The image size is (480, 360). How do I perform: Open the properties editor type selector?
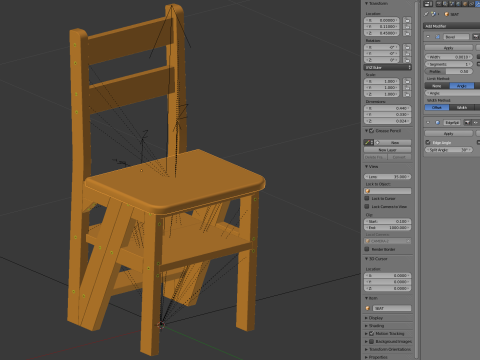(x=428, y=4)
